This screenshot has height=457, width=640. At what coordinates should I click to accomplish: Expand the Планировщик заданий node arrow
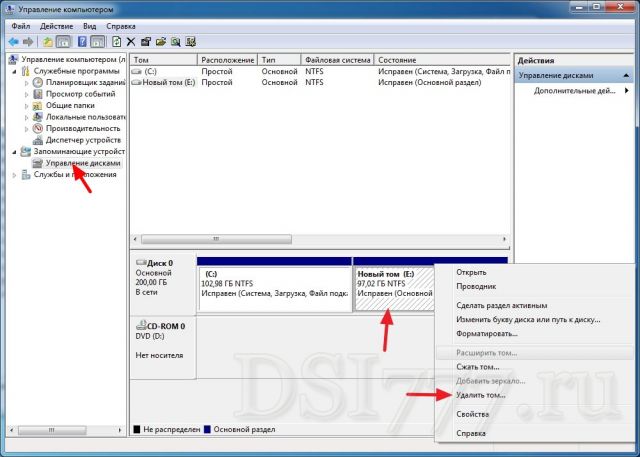coord(27,83)
